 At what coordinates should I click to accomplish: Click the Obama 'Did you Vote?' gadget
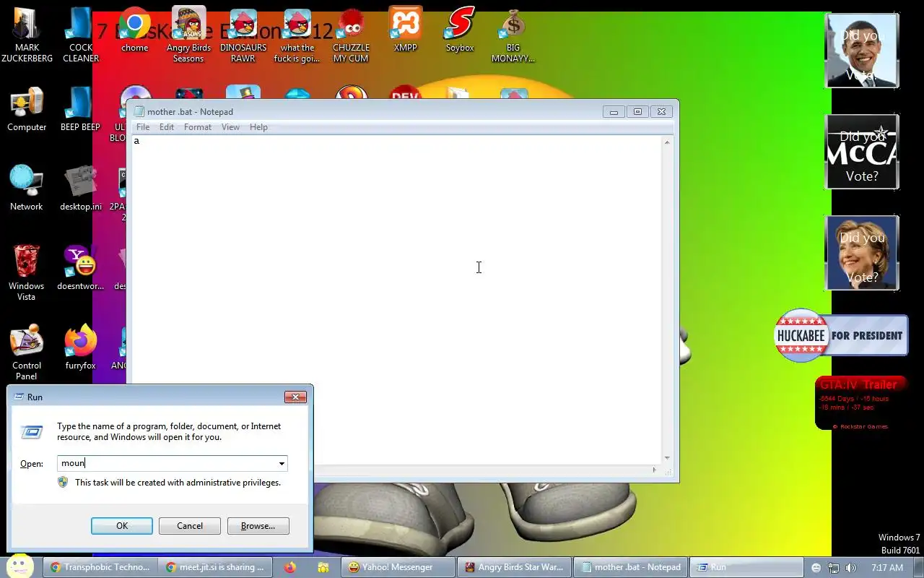[862, 51]
